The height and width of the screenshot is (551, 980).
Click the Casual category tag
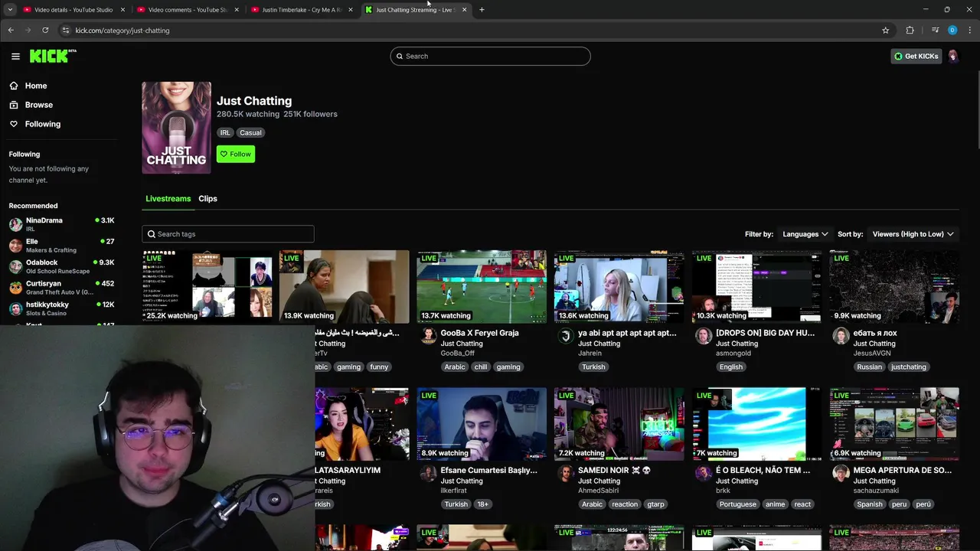(250, 132)
